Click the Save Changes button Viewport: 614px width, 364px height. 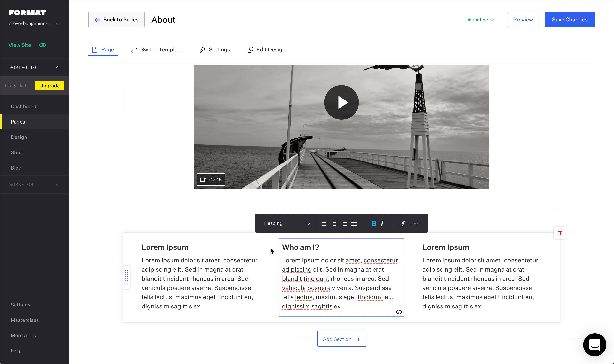click(569, 20)
